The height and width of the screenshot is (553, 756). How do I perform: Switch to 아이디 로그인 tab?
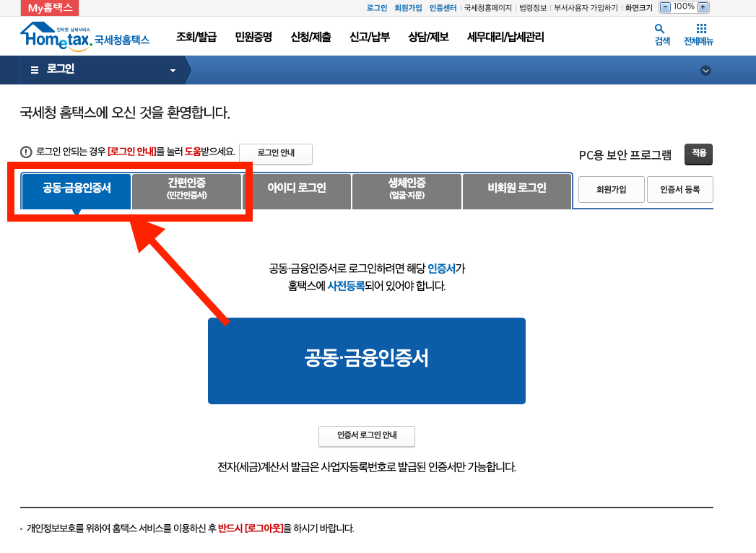[x=297, y=191]
